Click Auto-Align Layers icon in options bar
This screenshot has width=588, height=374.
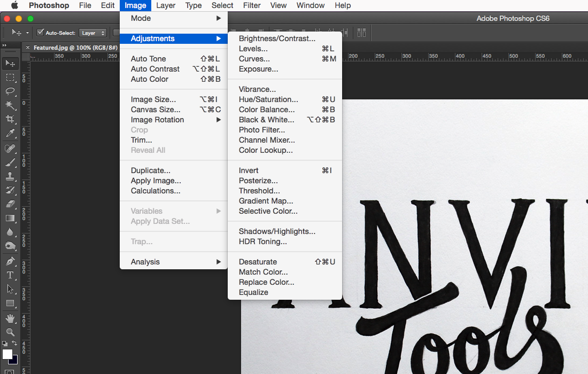tap(361, 33)
